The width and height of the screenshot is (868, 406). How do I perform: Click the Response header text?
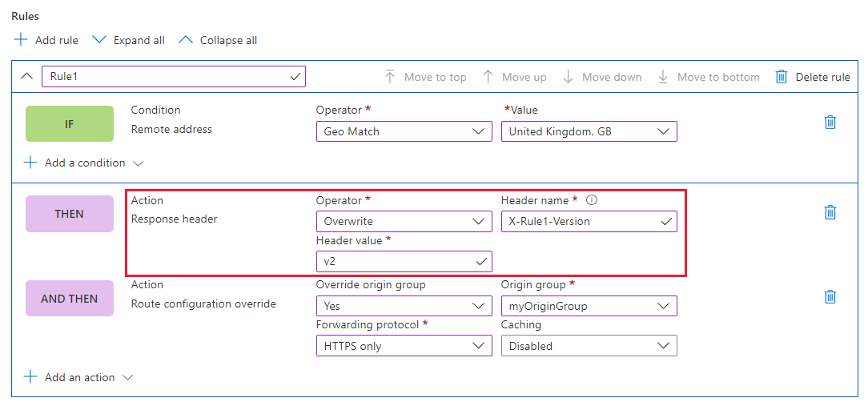[x=175, y=219]
